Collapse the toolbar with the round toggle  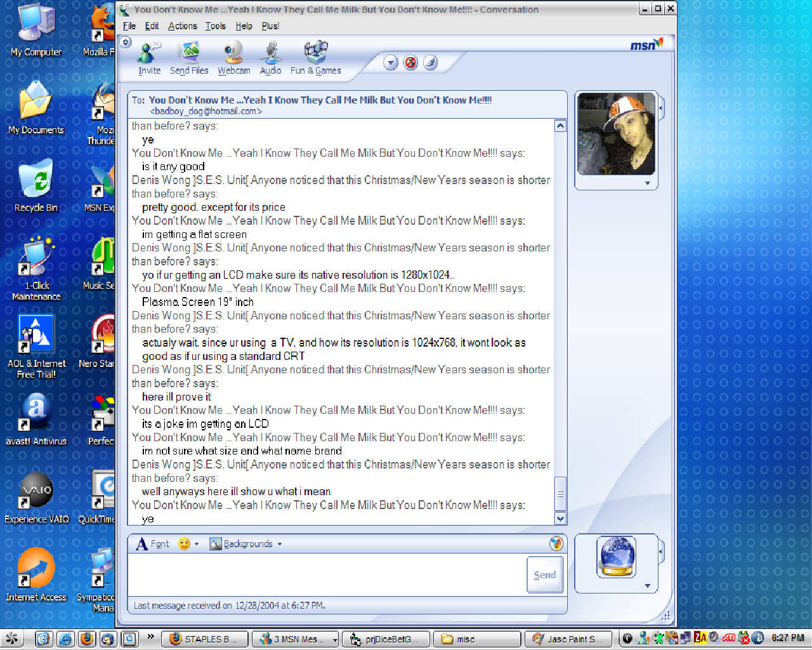coord(126,42)
